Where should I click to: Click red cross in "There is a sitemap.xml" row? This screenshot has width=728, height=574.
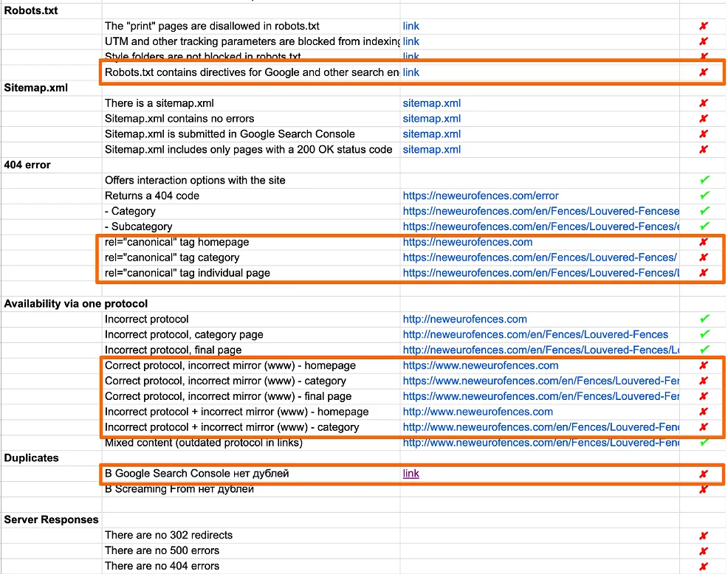point(703,103)
